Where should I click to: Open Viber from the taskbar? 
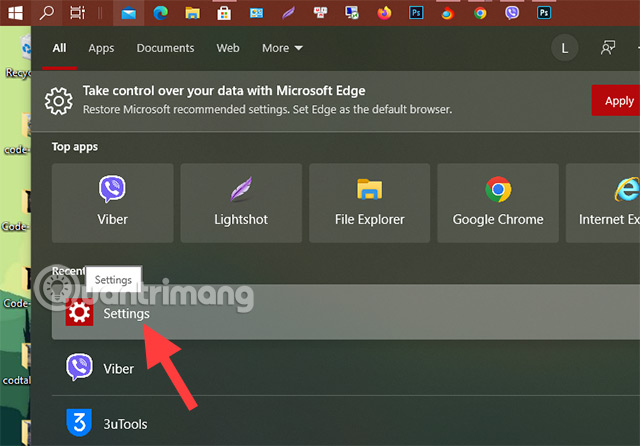[512, 13]
